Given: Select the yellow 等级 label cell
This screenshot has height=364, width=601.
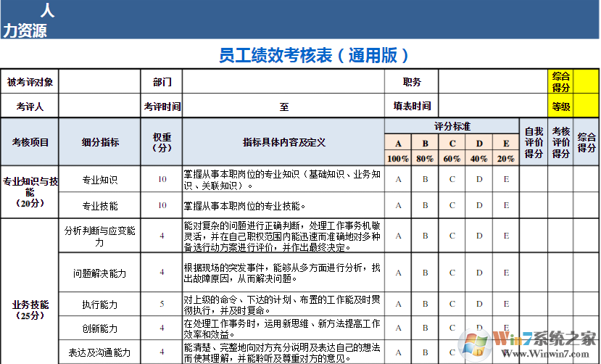Looking at the screenshot, I should coord(560,106).
